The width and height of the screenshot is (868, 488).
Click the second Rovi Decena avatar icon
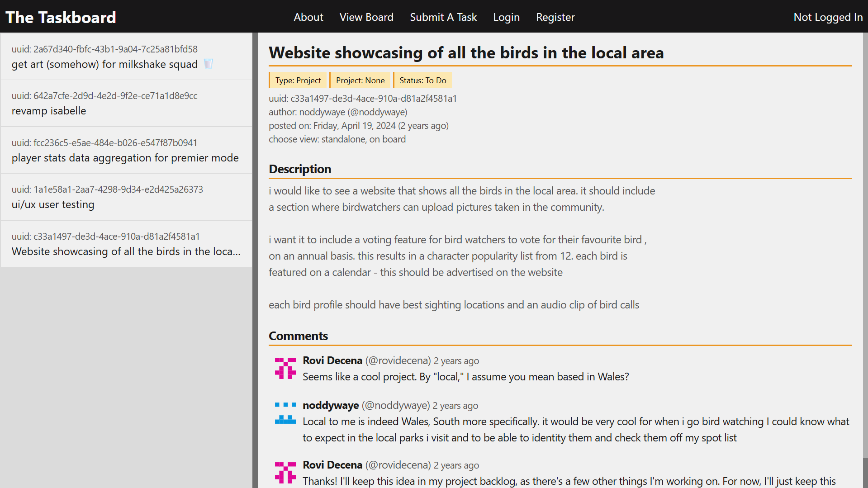(285, 472)
